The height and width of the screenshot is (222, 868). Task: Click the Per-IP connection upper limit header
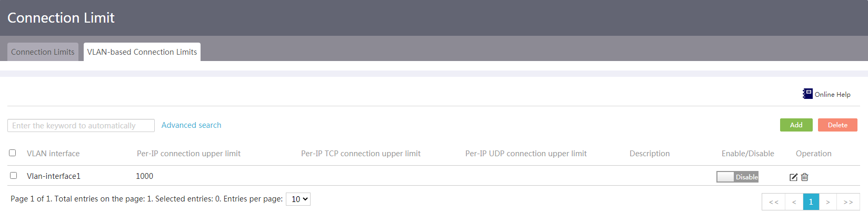pos(188,154)
